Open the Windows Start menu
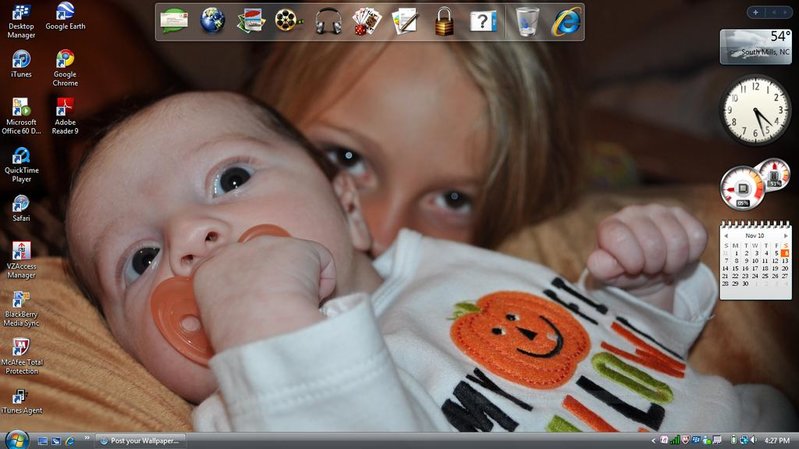 17,440
